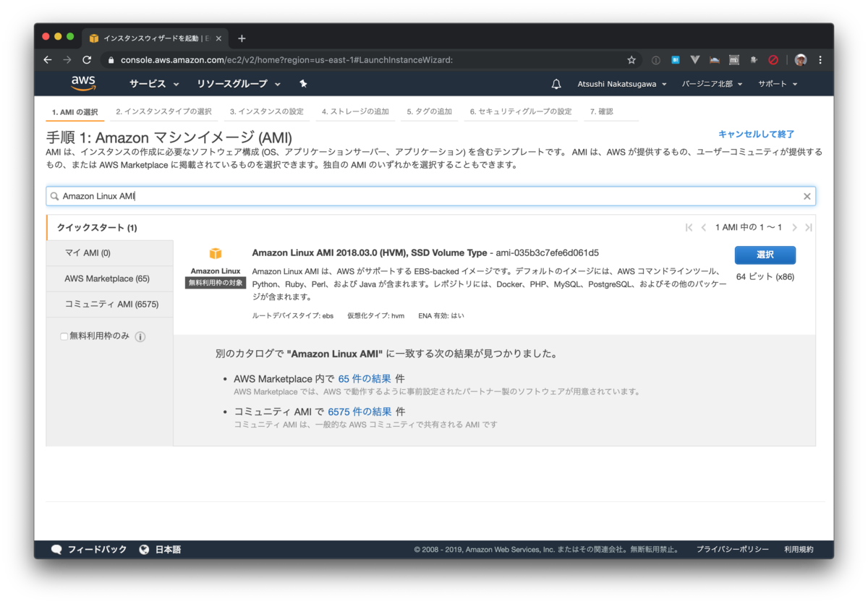Open a new browser tab

pyautogui.click(x=242, y=38)
